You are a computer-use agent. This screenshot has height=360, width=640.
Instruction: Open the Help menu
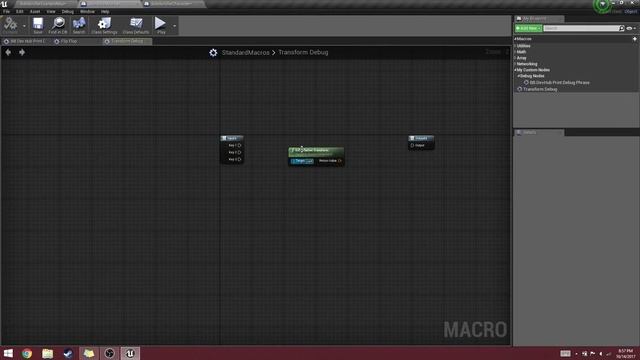tap(105, 11)
